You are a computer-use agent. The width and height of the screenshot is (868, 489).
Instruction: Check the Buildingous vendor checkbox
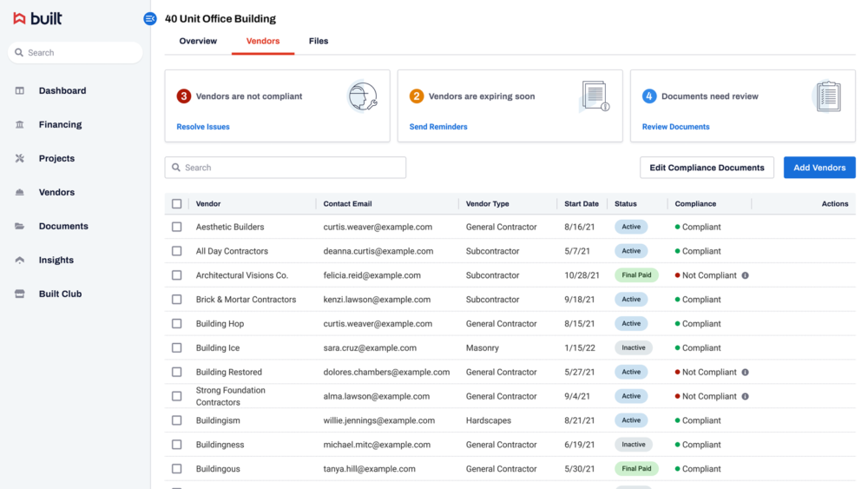coord(176,469)
